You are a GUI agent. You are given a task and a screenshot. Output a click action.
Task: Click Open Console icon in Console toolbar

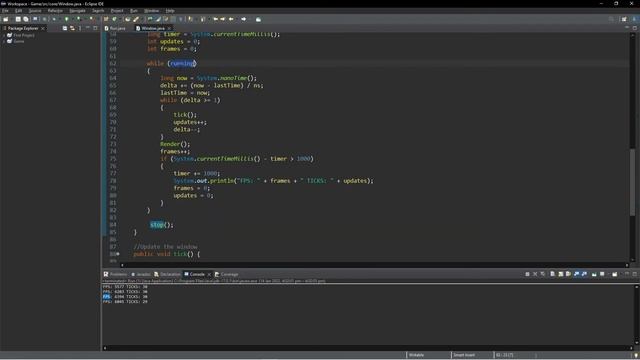[x=615, y=274]
